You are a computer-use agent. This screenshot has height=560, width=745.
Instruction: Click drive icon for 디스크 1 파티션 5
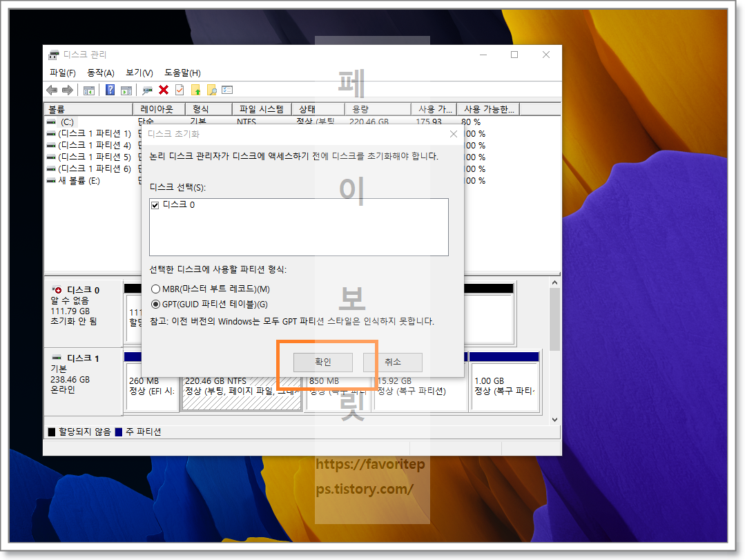coord(51,157)
